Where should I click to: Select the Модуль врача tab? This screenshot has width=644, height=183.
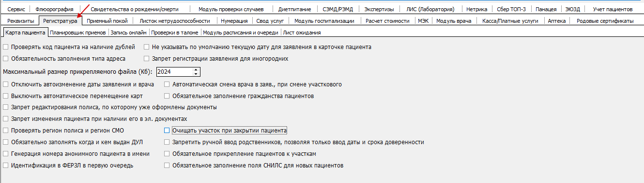tap(454, 21)
